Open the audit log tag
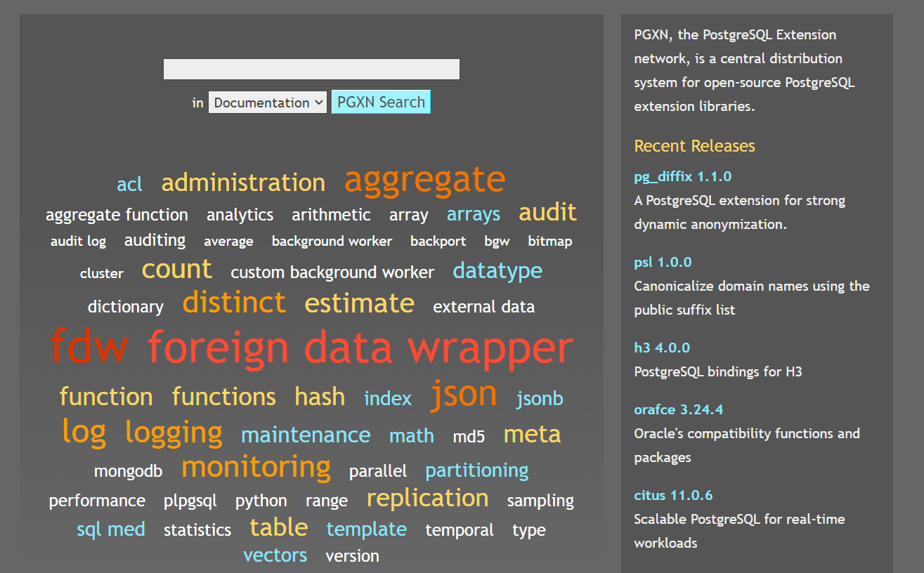Image resolution: width=924 pixels, height=573 pixels. (78, 242)
